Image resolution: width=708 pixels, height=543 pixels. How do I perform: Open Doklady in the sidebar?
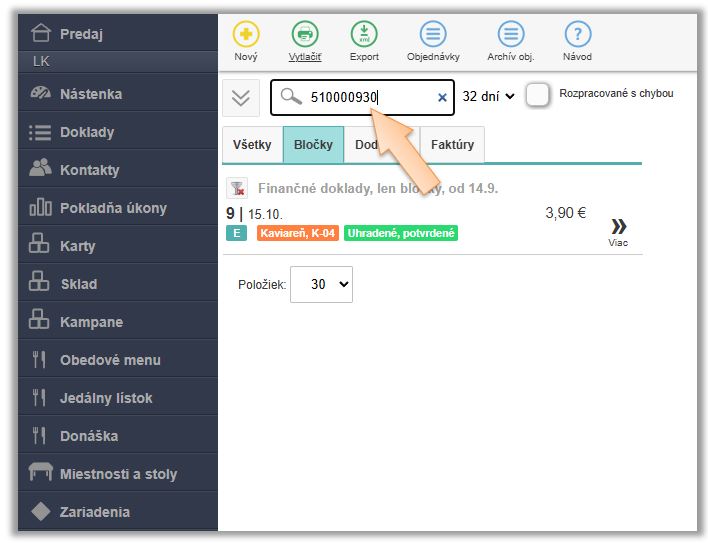click(87, 132)
